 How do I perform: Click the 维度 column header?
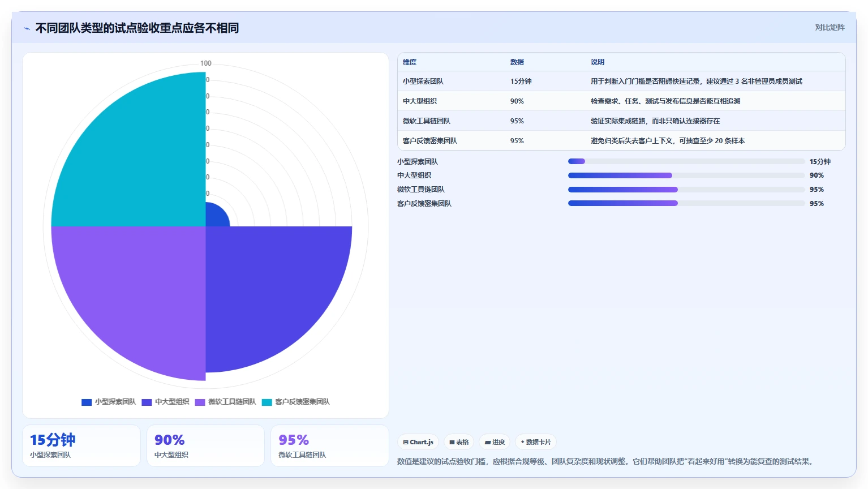point(410,62)
